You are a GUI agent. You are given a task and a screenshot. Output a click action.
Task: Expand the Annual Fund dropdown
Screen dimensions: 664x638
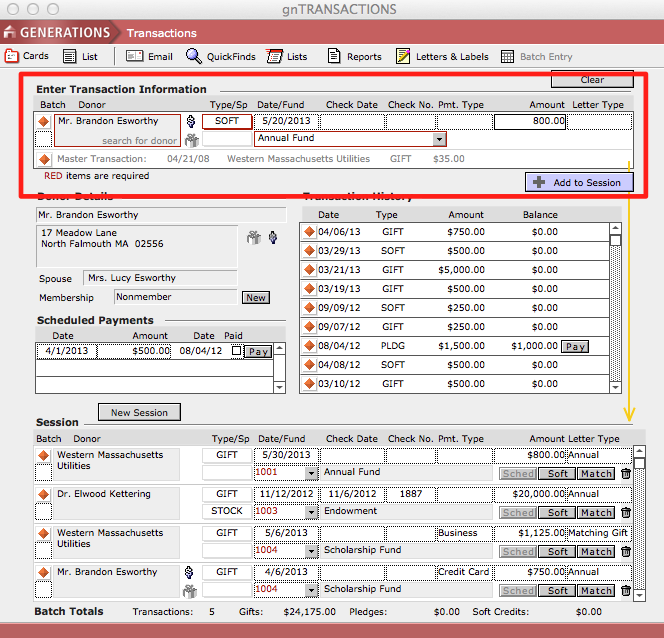point(439,140)
